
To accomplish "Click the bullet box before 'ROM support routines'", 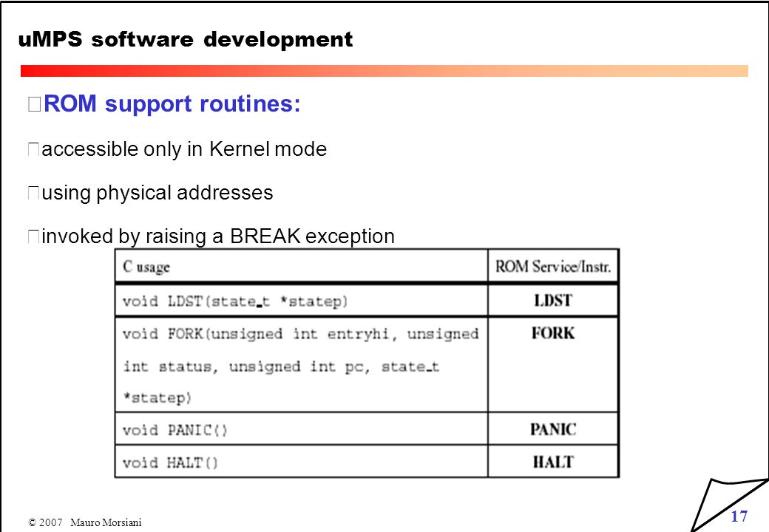I will click(x=34, y=104).
